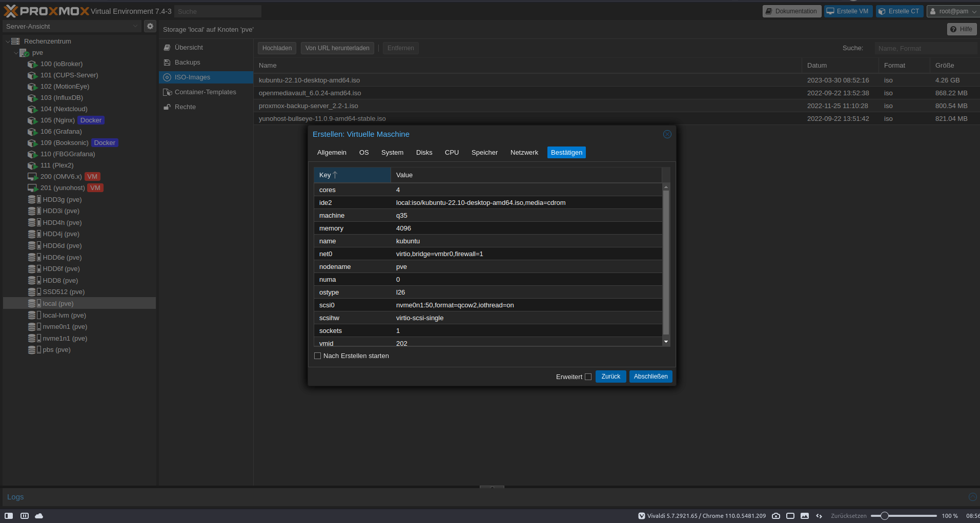The width and height of the screenshot is (980, 523).
Task: Switch to the Speicher tab
Action: (484, 153)
